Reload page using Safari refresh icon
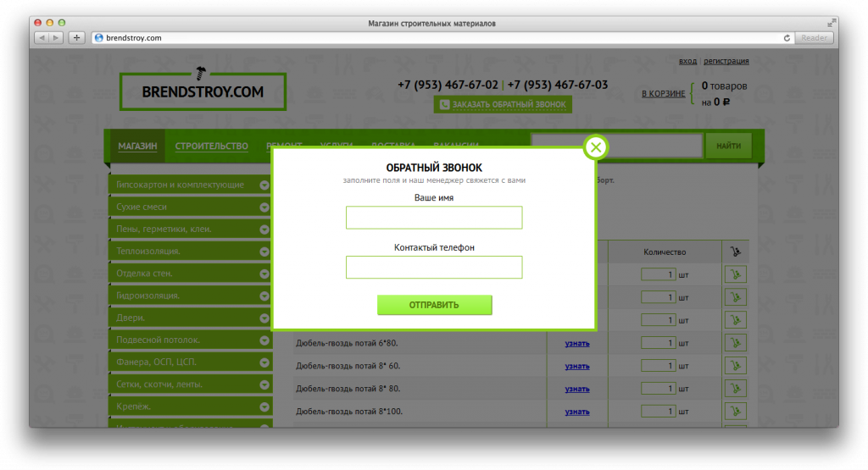 coord(787,37)
